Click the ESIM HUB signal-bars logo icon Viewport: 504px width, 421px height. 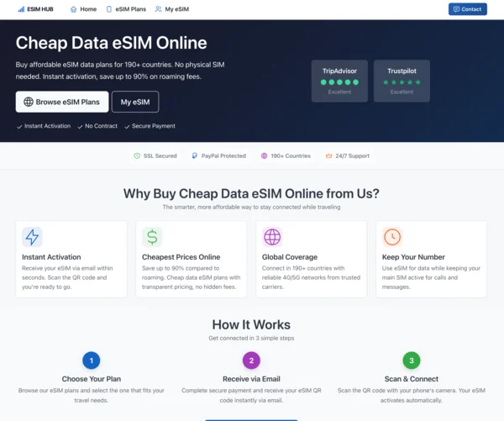point(21,9)
